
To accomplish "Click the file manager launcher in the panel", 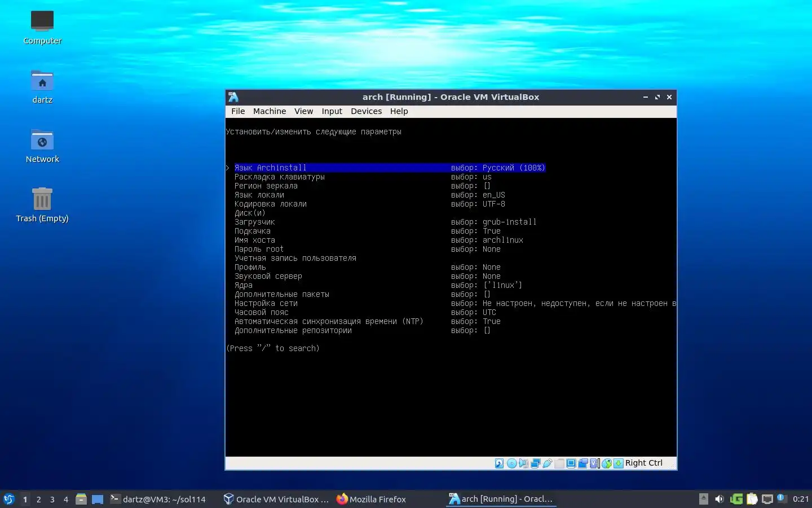I will pyautogui.click(x=81, y=499).
